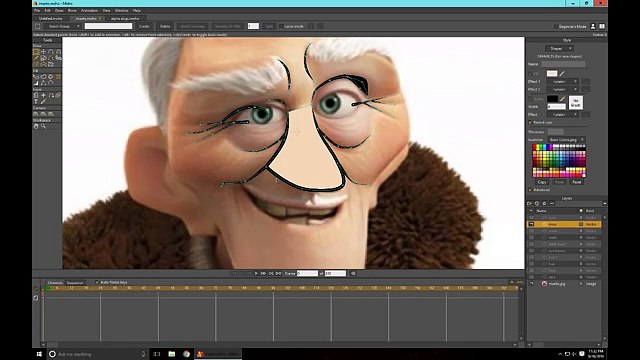Open the Swatches Basic Colors dropdown
Image resolution: width=640 pixels, height=360 pixels.
click(566, 140)
